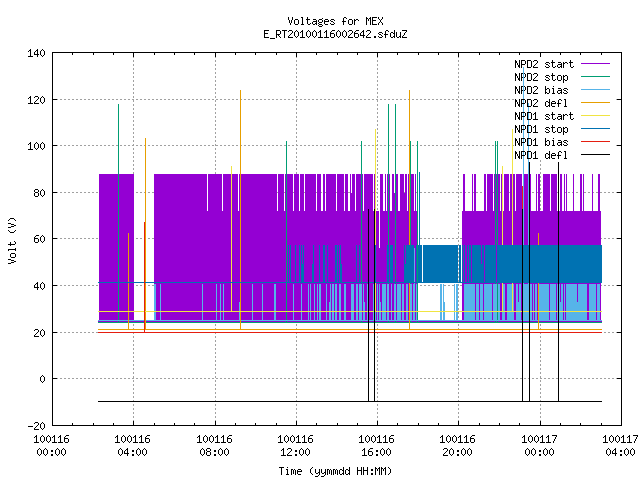This screenshot has height=480, width=640.
Task: Click the light blue NPD2 bias legend line
Action: point(596,90)
